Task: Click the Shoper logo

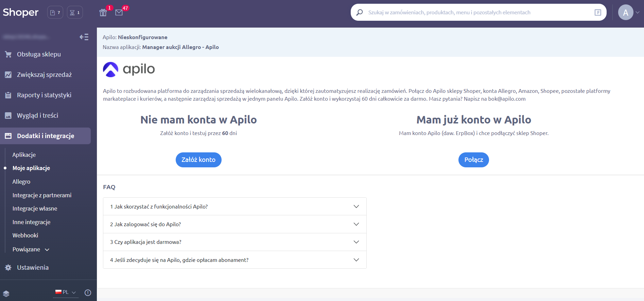Action: click(x=21, y=13)
